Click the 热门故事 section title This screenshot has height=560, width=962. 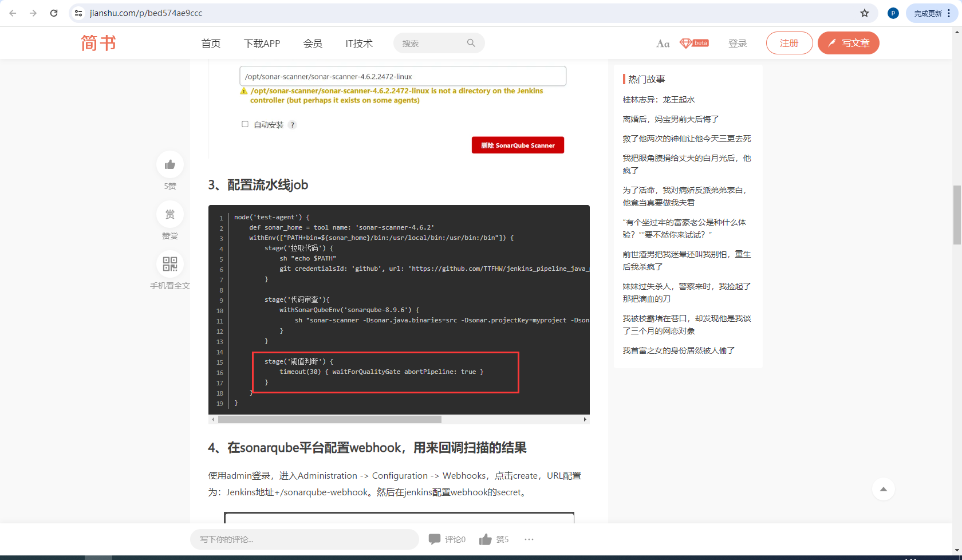646,79
